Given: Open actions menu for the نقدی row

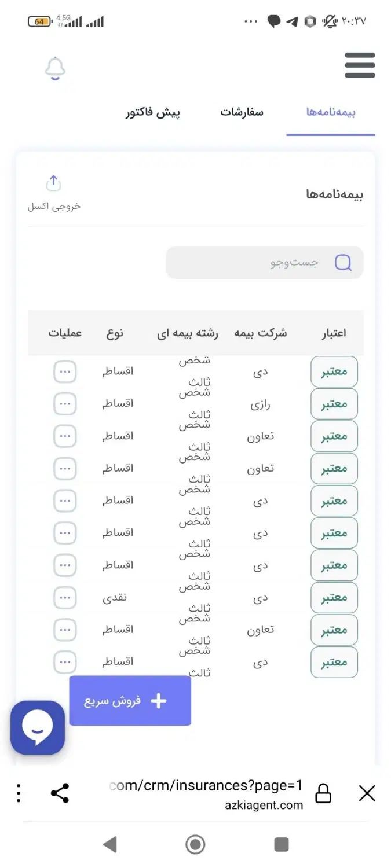Looking at the screenshot, I should point(65,598).
